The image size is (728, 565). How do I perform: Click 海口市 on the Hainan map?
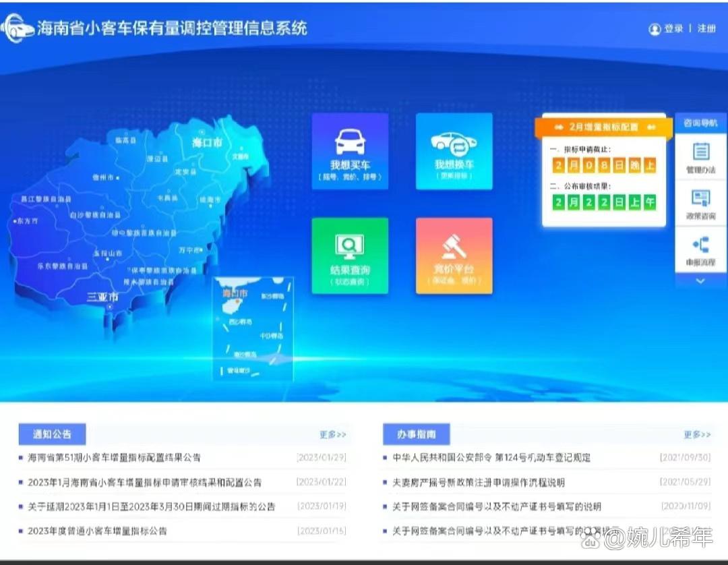(x=207, y=142)
